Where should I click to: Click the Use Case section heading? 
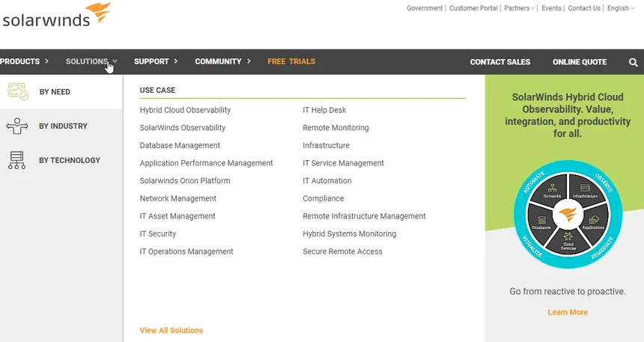(x=157, y=90)
